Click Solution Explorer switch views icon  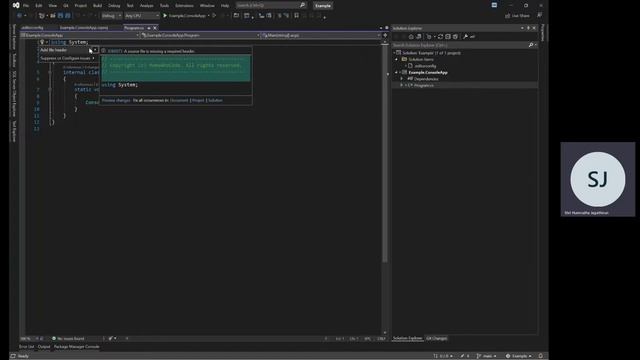(x=419, y=37)
